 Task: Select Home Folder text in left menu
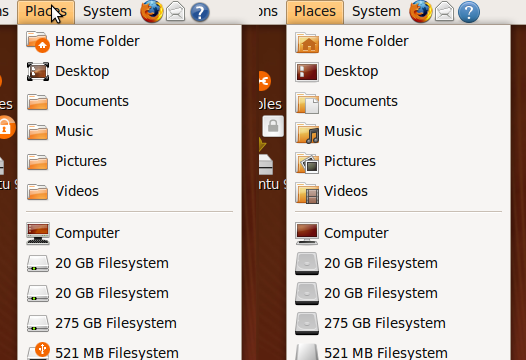point(97,41)
